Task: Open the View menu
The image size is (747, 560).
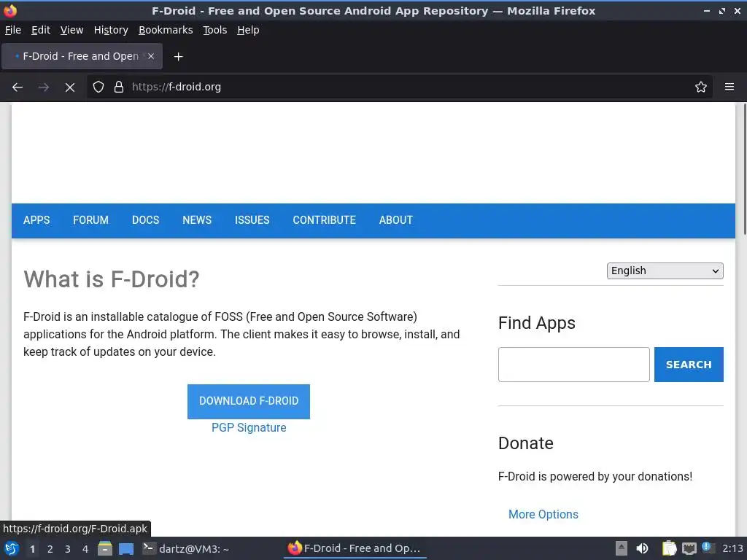Action: pyautogui.click(x=72, y=30)
